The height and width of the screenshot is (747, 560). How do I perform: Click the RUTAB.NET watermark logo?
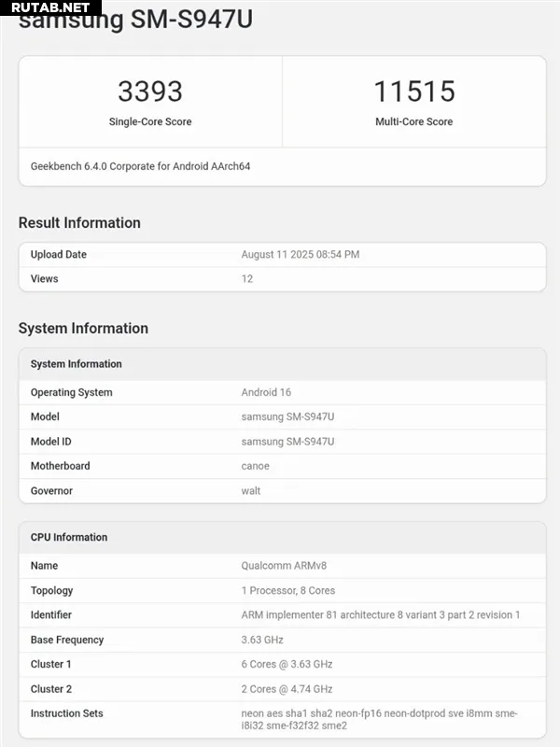pos(50,7)
